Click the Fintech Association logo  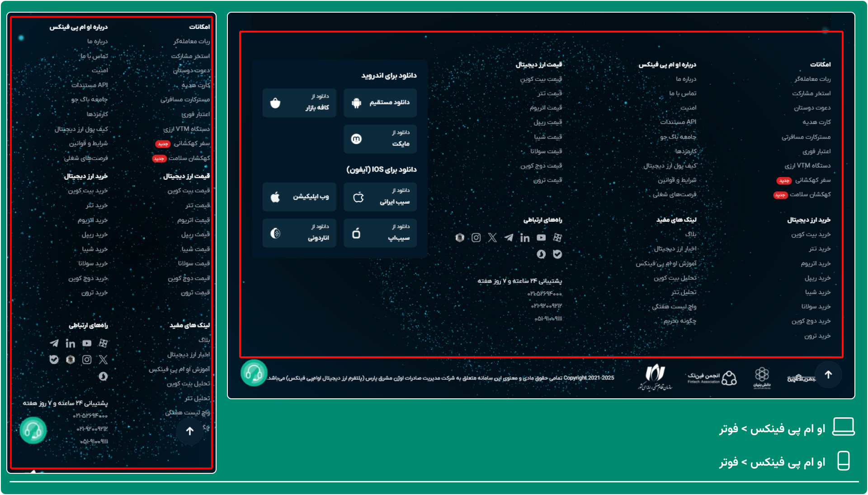(712, 378)
